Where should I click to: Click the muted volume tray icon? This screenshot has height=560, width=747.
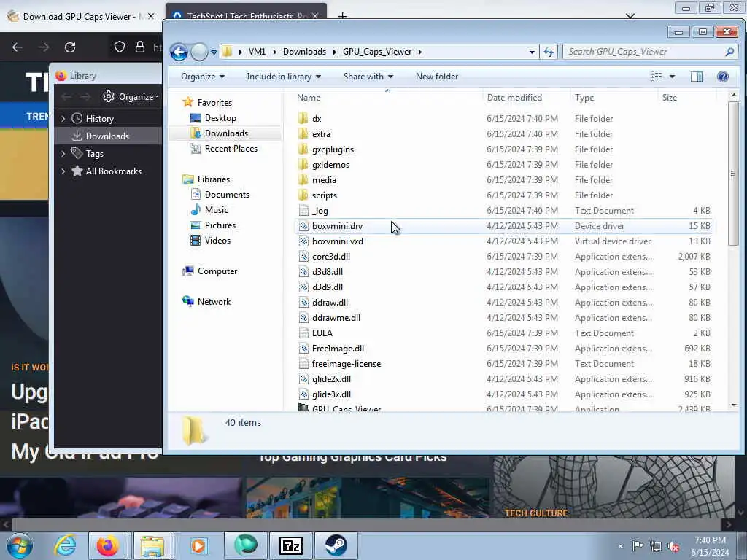point(673,547)
